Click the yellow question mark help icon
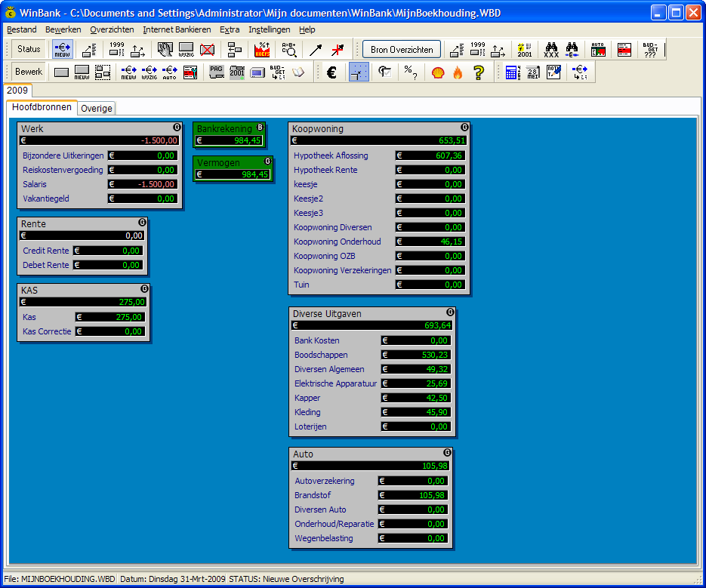The width and height of the screenshot is (706, 588). [479, 72]
